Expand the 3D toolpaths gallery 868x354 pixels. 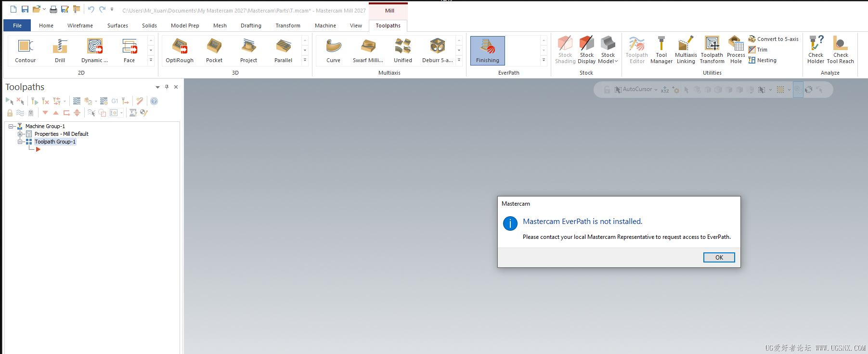[x=305, y=60]
